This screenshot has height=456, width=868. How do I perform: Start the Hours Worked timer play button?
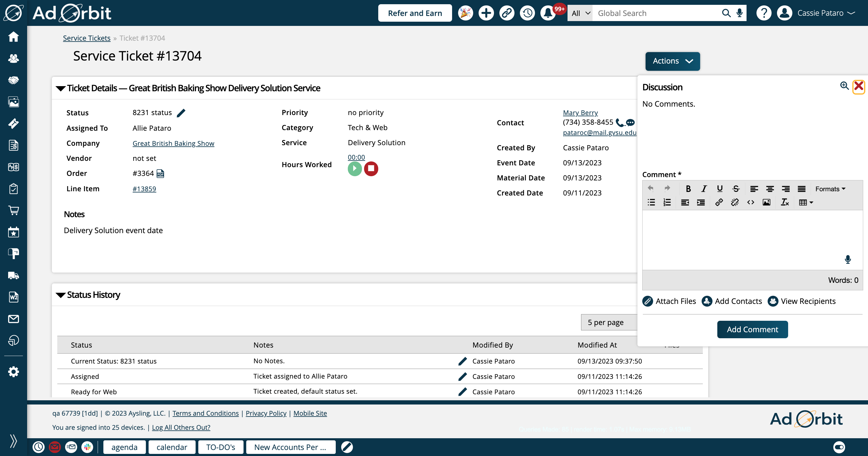click(x=354, y=168)
